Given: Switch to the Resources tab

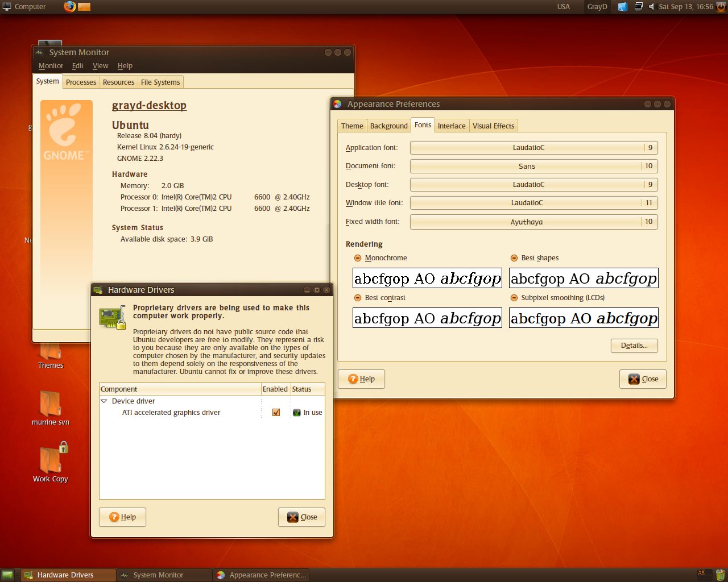Looking at the screenshot, I should coord(118,82).
